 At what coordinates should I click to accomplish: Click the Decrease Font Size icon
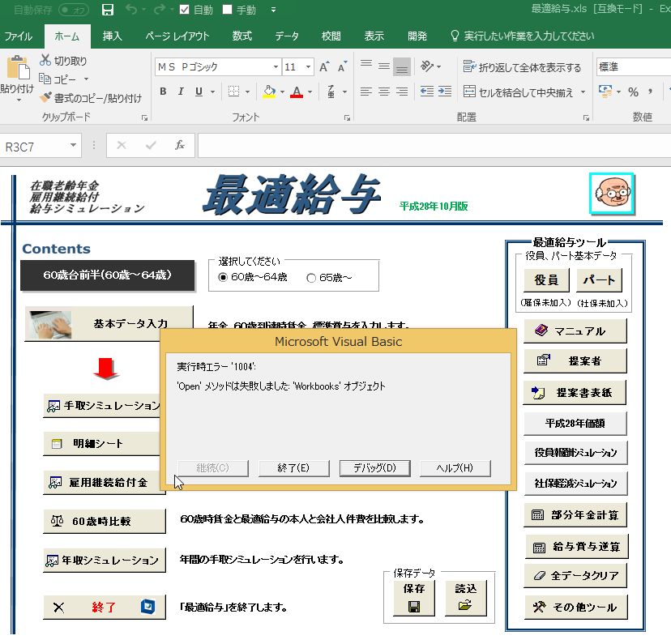[342, 66]
